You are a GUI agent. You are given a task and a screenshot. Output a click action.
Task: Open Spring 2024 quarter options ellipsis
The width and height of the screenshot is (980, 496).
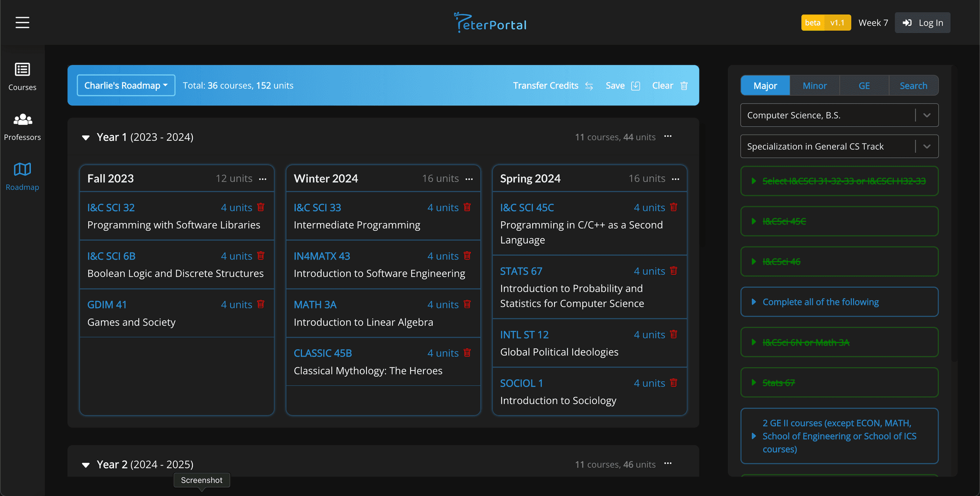pos(676,179)
